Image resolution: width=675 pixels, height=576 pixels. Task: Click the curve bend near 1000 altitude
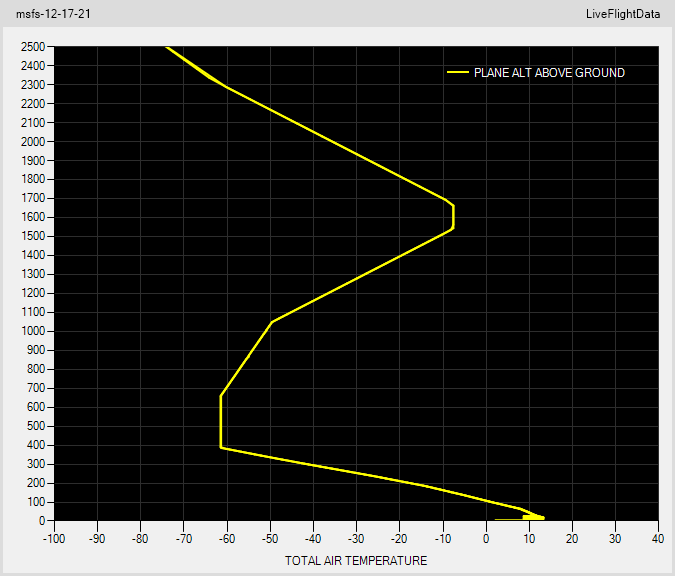click(272, 322)
